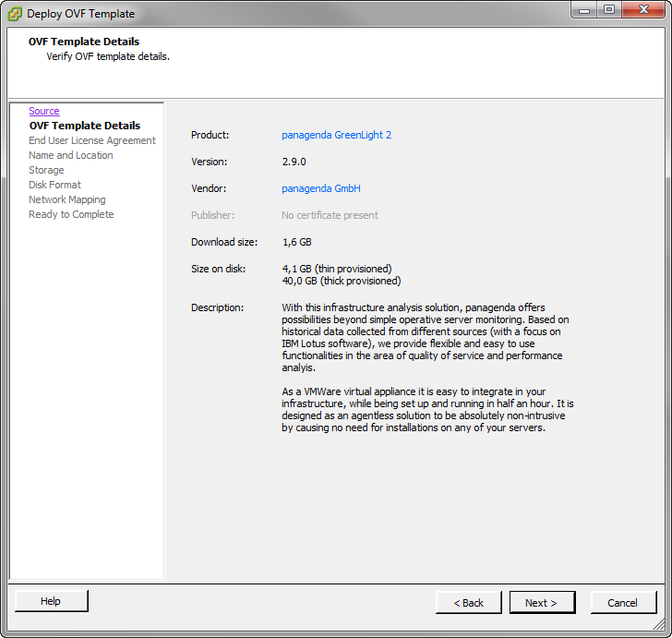This screenshot has width=672, height=638.
Task: Minimize the Deploy OVF Template window
Action: (584, 10)
